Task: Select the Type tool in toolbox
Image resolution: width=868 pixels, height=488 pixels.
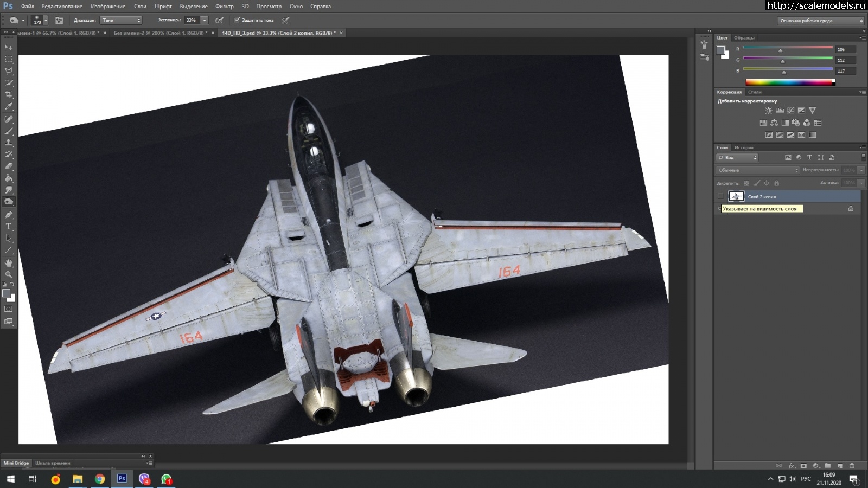Action: pyautogui.click(x=9, y=227)
